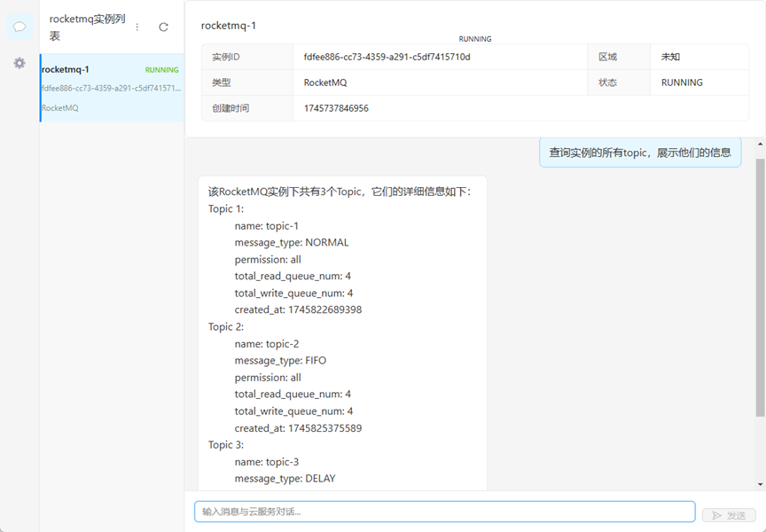Viewport: 766px width, 532px height.
Task: Click the chat scrollbar down arrow
Action: coord(760,485)
